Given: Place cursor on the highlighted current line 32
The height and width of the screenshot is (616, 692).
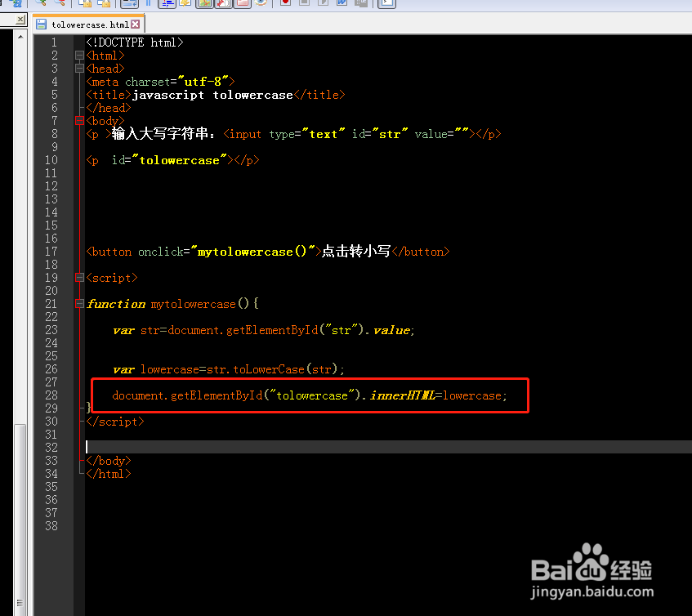Looking at the screenshot, I should click(388, 447).
